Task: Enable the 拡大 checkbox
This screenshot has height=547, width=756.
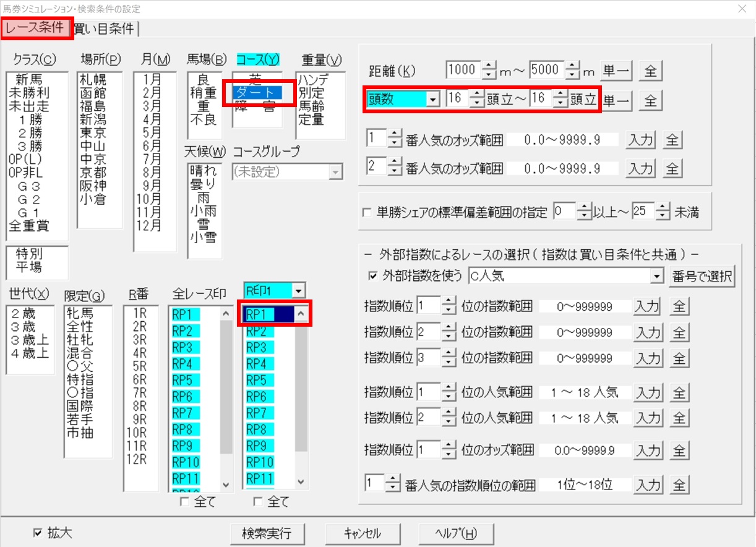Action: pos(38,532)
